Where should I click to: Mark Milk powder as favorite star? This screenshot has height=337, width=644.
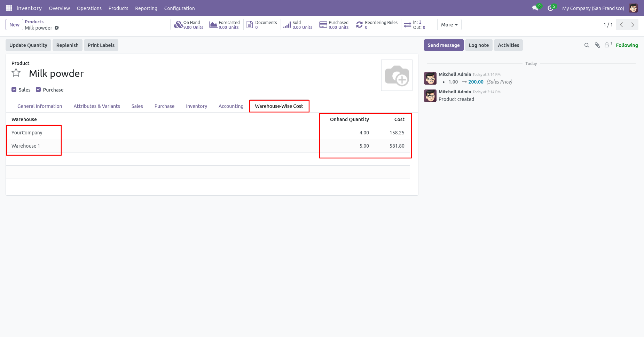point(16,73)
